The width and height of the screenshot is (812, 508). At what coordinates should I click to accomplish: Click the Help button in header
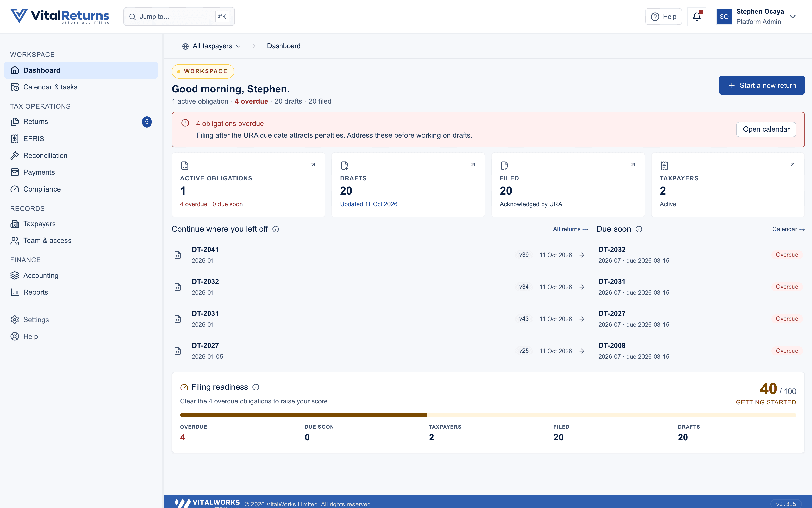point(663,17)
